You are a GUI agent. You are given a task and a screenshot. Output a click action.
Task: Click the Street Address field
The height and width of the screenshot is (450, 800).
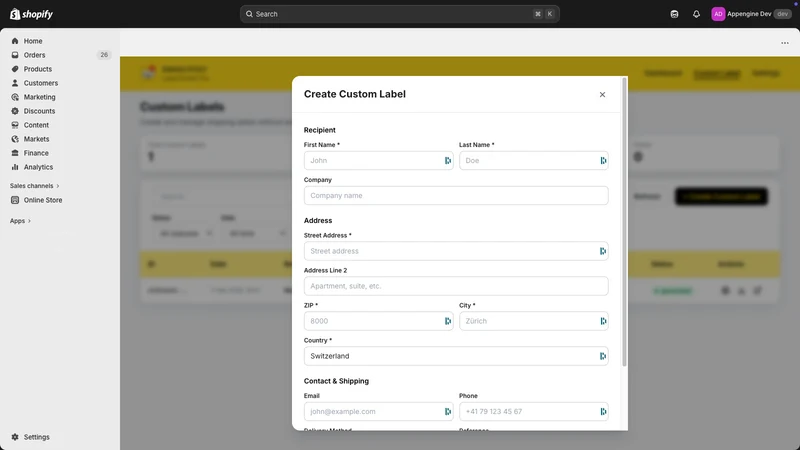coord(456,251)
